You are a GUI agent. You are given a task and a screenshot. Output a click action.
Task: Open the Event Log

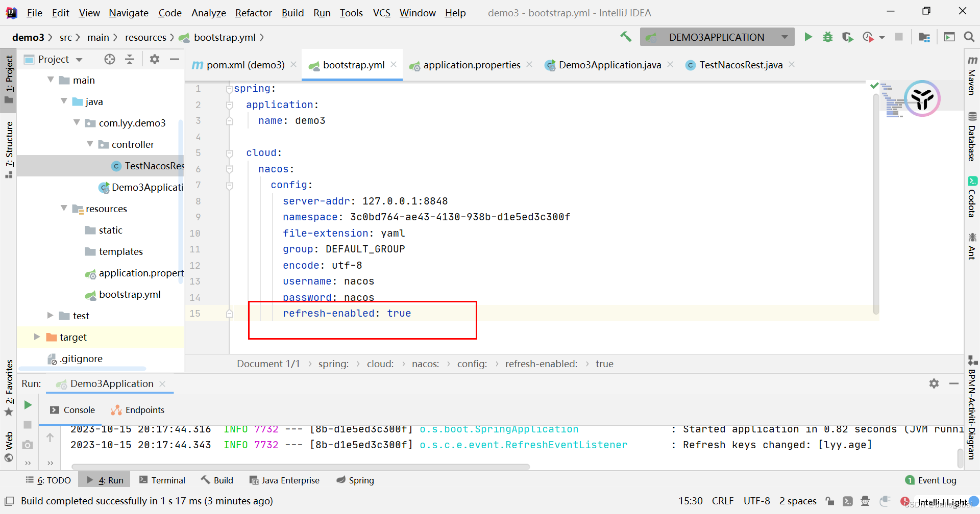930,480
